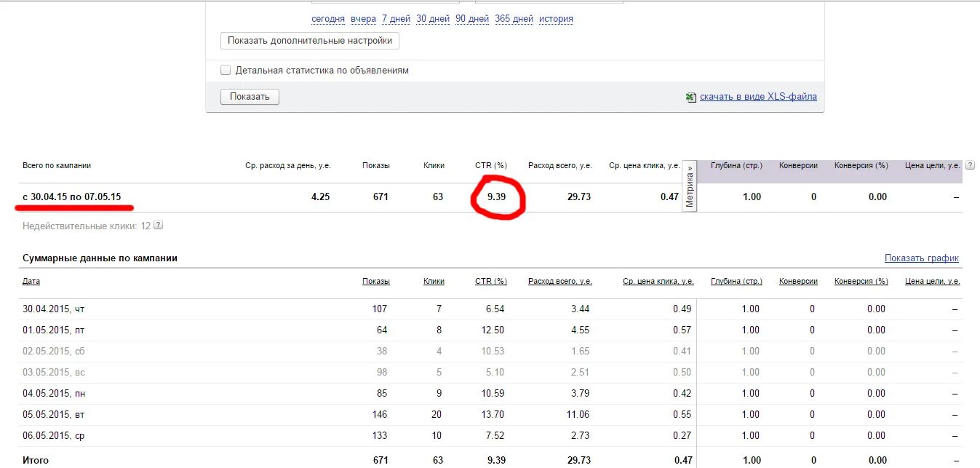This screenshot has height=468, width=980.
Task: Click the row date 06.05.2015, ср
Action: 54,435
